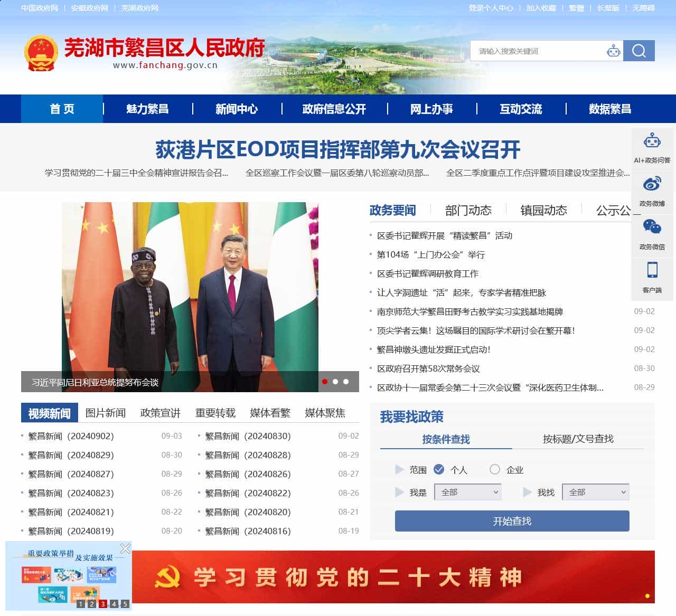Click the robot icon in search box
The height and width of the screenshot is (616, 676).
point(613,51)
